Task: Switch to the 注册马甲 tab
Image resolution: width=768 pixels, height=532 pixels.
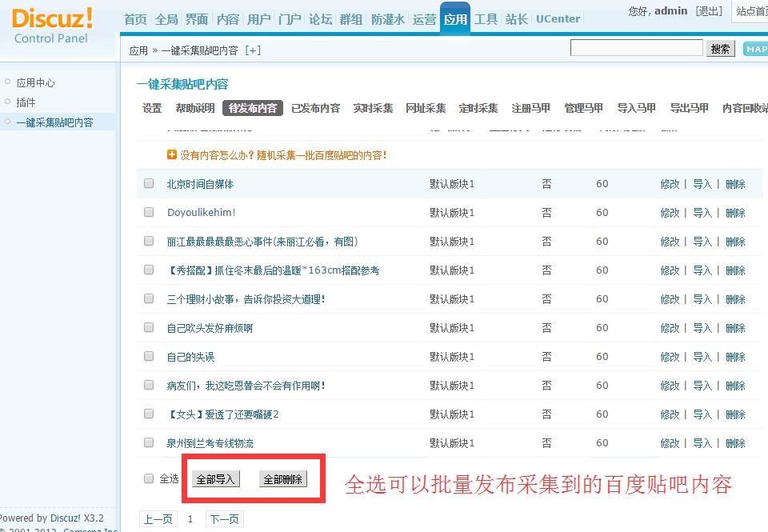Action: point(531,108)
